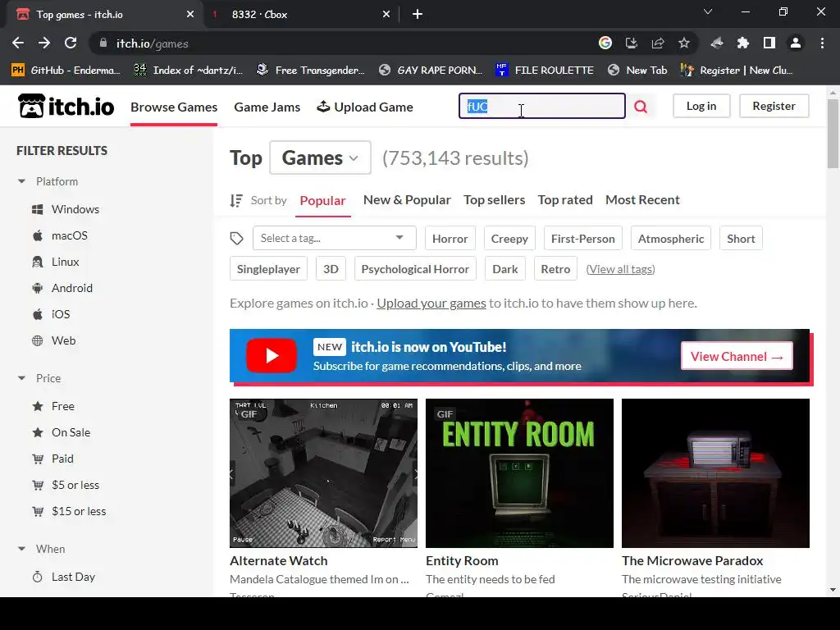
Task: Bookmark this page with star icon
Action: coord(684,43)
